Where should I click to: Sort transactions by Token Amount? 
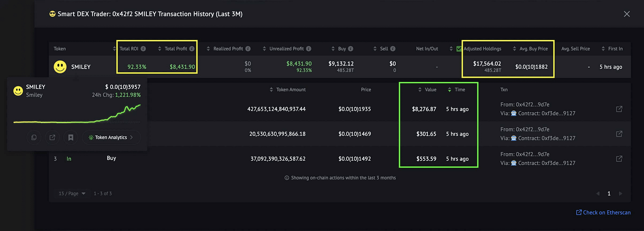(x=271, y=90)
